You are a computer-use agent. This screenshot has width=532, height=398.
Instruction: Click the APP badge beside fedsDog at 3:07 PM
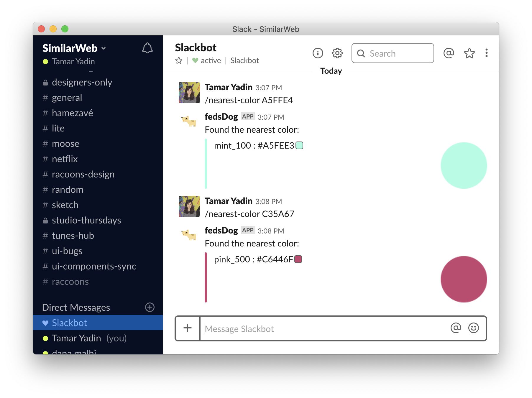248,116
